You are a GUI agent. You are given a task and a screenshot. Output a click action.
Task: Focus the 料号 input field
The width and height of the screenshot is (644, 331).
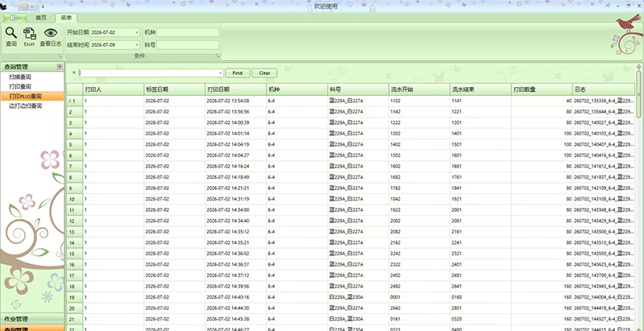pos(188,45)
